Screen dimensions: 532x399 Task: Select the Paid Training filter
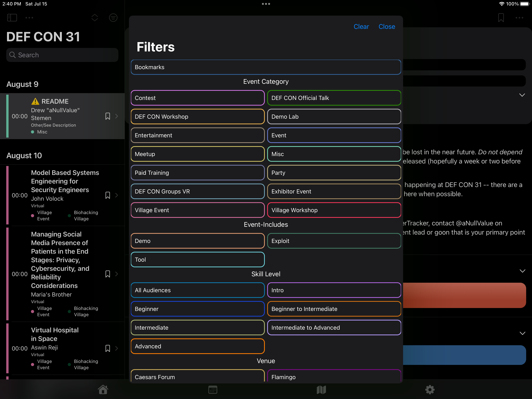[x=198, y=173]
